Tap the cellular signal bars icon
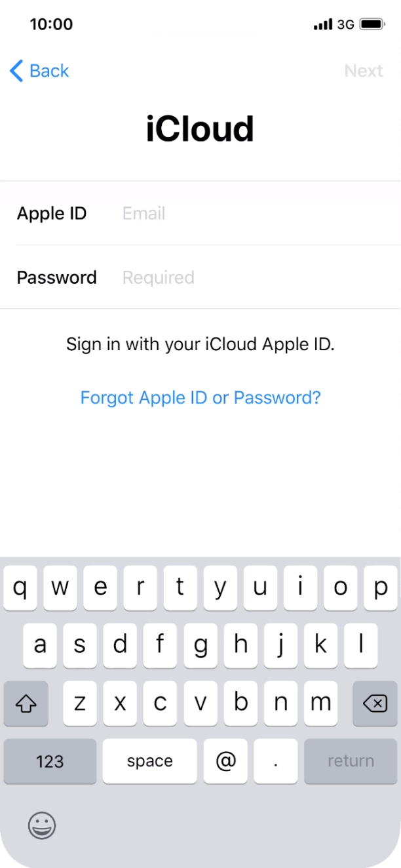 click(323, 25)
